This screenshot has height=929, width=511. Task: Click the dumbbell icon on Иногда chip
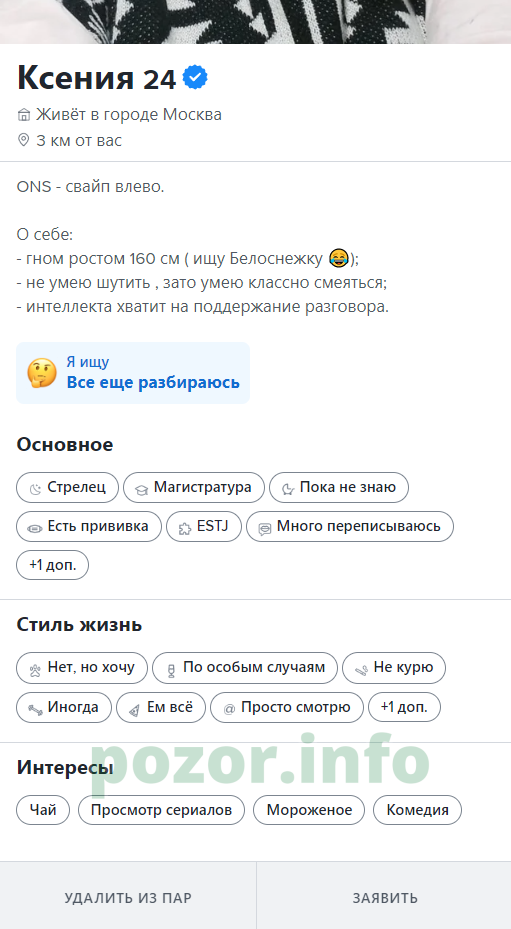point(36,709)
